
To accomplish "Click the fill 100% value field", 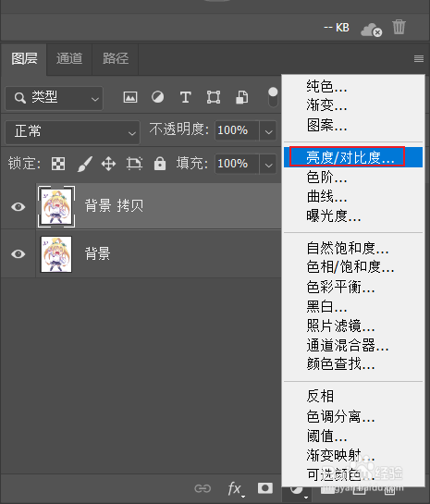I will (x=237, y=165).
